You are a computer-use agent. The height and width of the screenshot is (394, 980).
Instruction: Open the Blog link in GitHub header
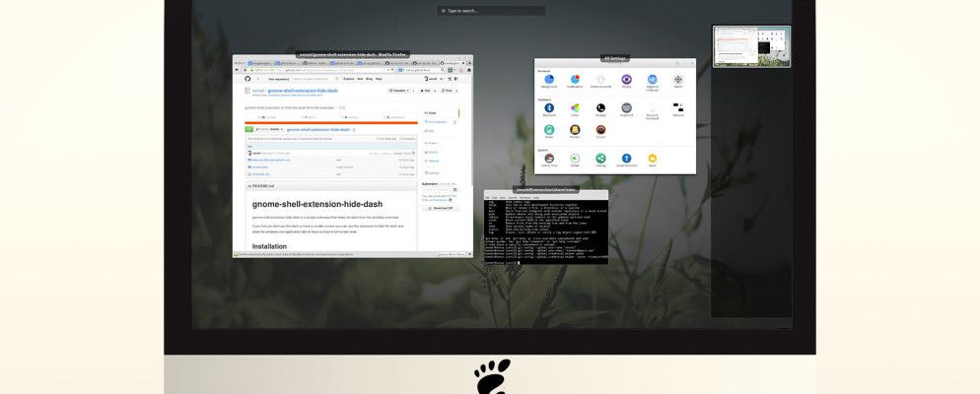(369, 79)
